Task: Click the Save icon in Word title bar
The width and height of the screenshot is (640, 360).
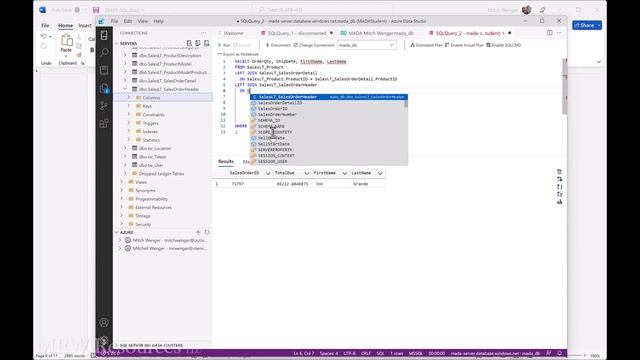Action: (96, 10)
